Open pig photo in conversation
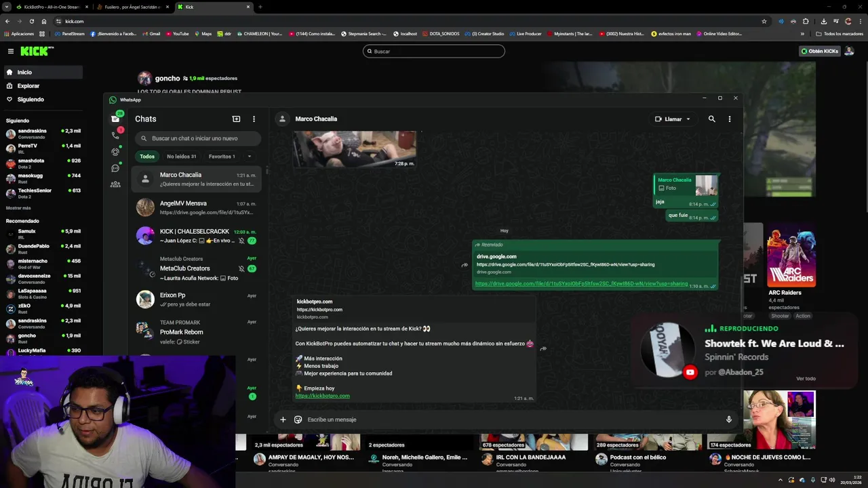The height and width of the screenshot is (488, 868). 355,148
